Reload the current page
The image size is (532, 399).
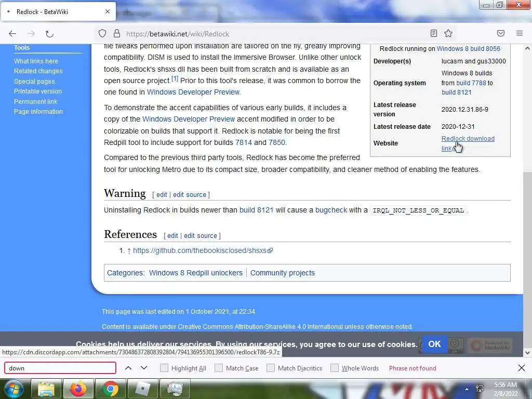coord(49,34)
